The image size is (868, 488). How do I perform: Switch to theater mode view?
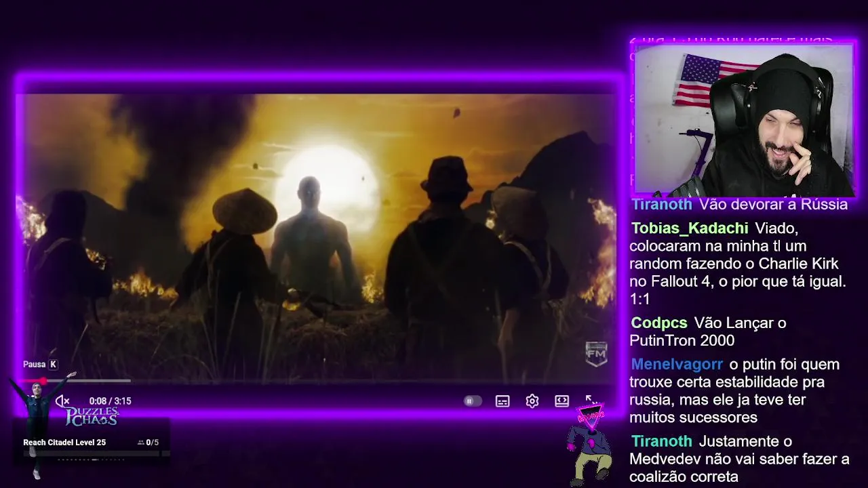[561, 401]
